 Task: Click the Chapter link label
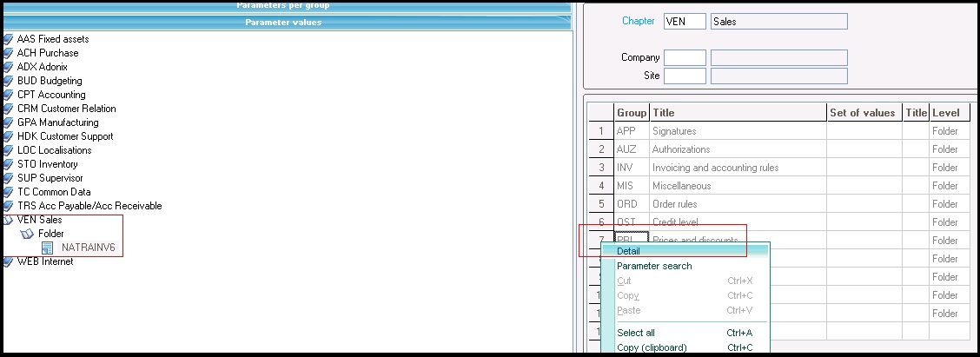[638, 21]
